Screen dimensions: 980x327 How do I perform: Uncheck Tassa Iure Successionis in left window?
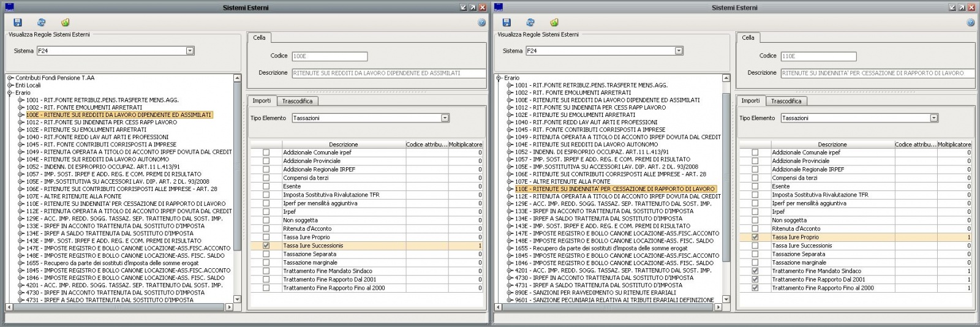point(266,246)
